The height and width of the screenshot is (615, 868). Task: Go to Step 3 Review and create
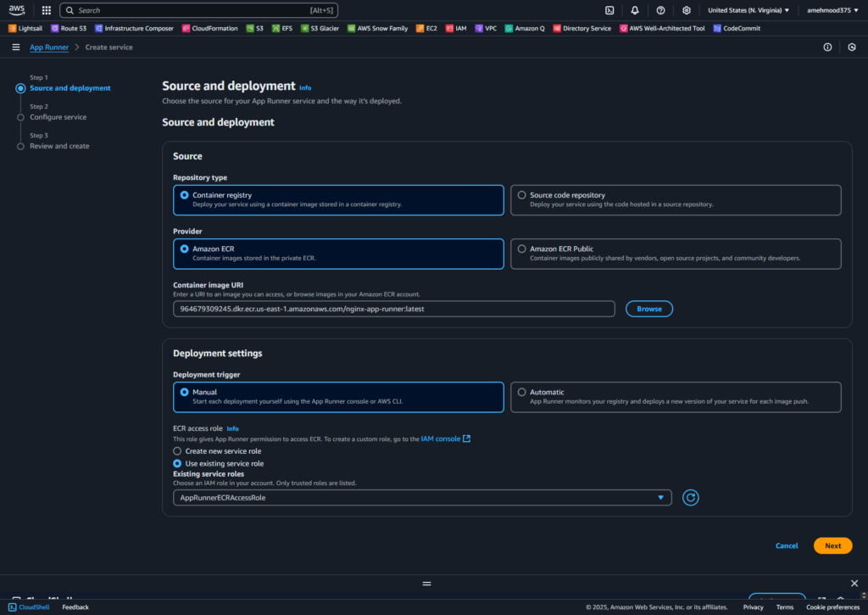(x=59, y=146)
